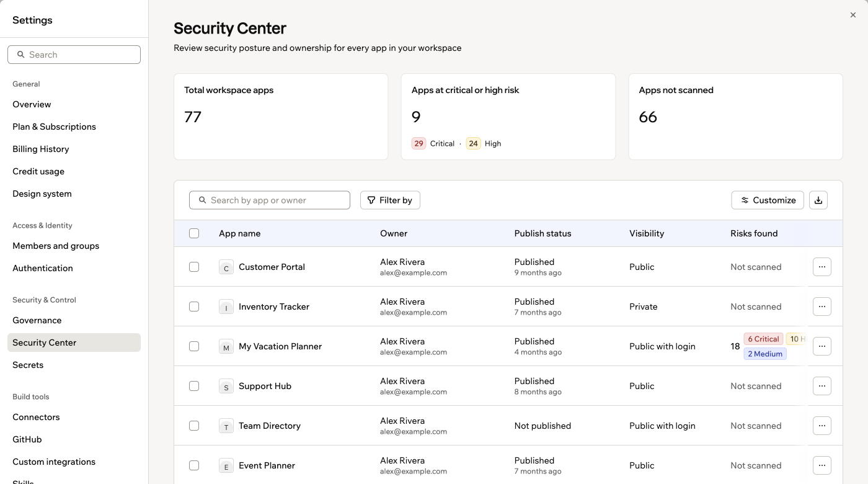Click the Apps not scanned summary card
The width and height of the screenshot is (868, 484).
coord(736,117)
